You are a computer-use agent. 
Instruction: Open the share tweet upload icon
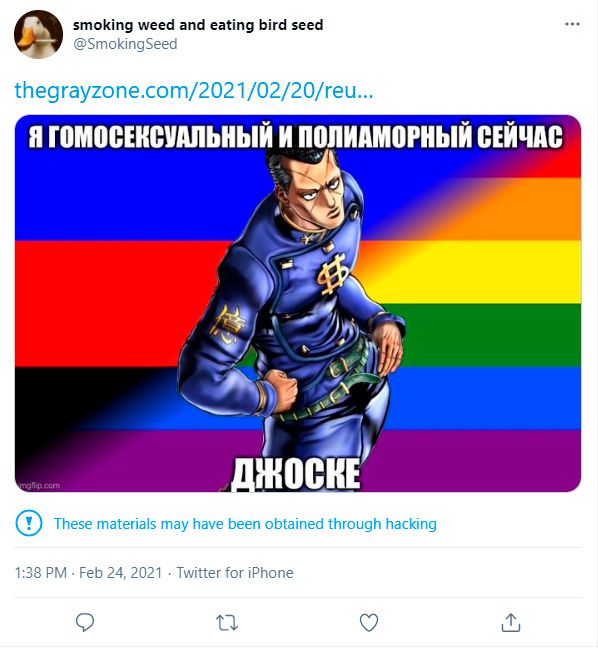pos(511,622)
